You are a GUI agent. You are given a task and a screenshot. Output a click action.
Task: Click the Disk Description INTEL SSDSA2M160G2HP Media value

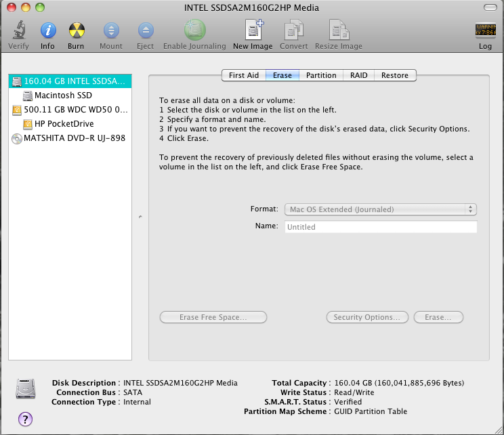point(180,383)
